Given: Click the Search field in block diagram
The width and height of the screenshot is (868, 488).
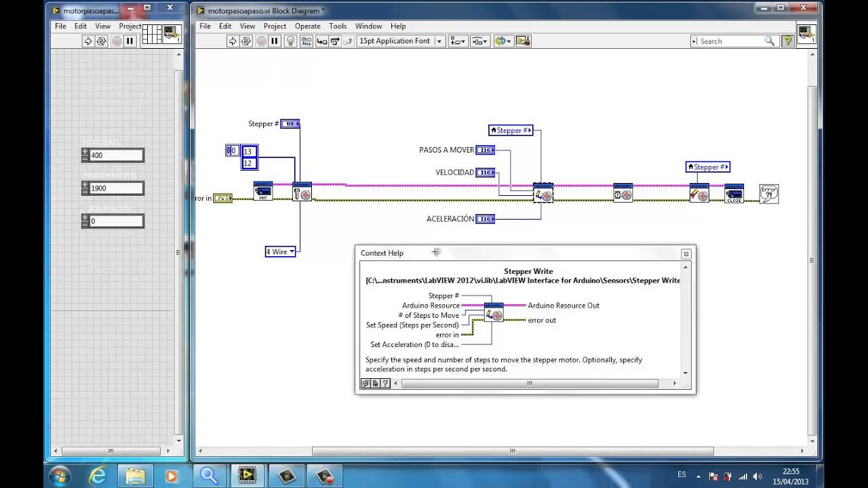Looking at the screenshot, I should click(733, 41).
